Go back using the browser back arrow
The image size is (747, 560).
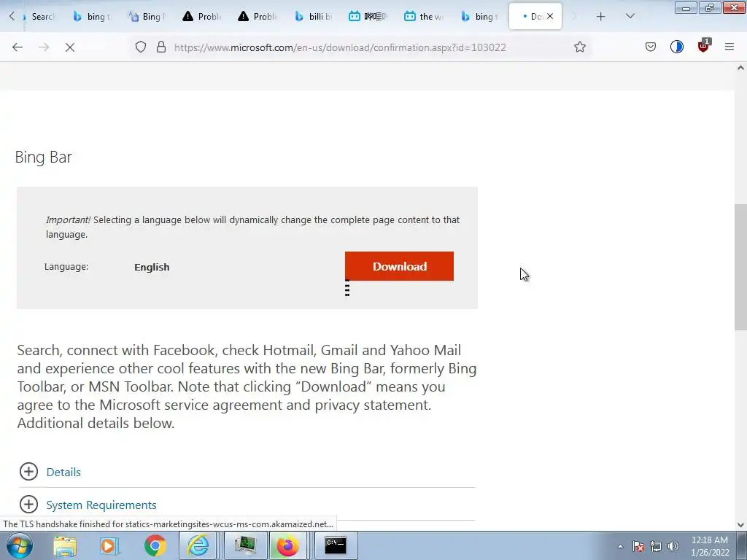(x=18, y=47)
